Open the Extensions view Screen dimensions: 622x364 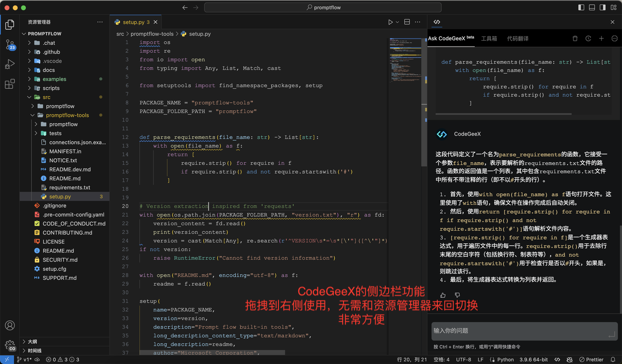(x=10, y=84)
